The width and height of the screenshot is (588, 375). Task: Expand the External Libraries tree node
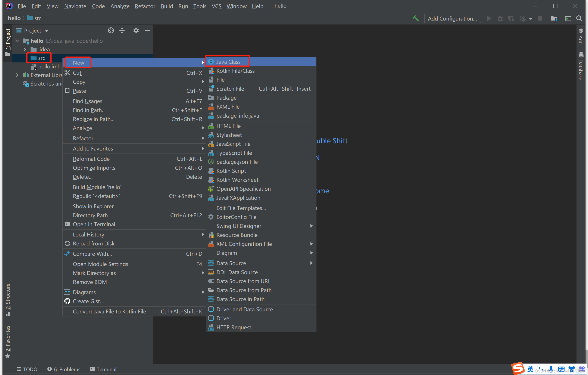(x=17, y=75)
